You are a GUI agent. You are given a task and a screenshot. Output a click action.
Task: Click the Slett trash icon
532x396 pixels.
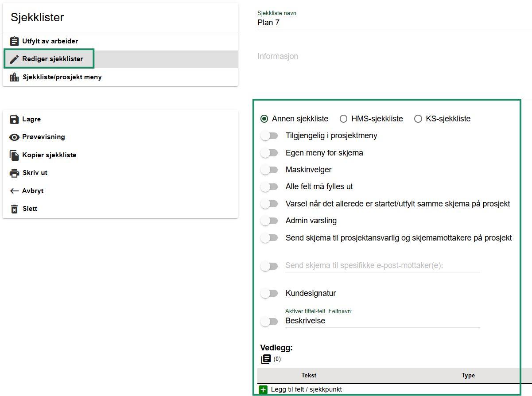click(14, 209)
